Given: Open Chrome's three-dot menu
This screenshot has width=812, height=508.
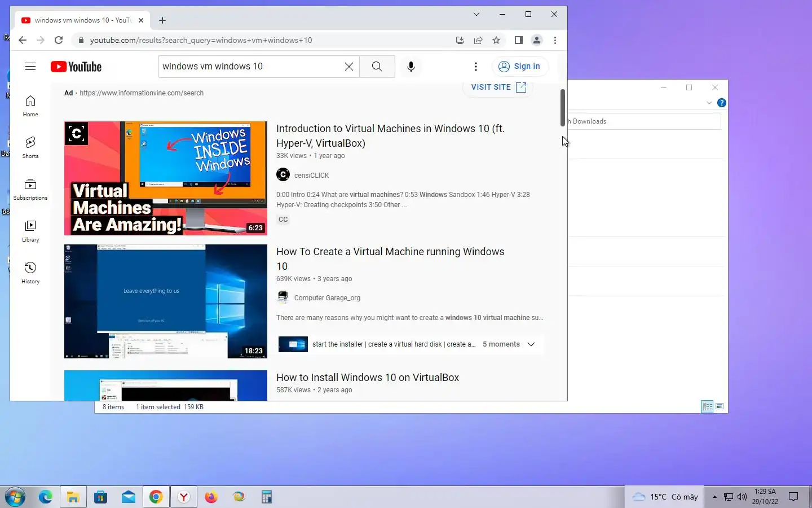Looking at the screenshot, I should [x=555, y=40].
